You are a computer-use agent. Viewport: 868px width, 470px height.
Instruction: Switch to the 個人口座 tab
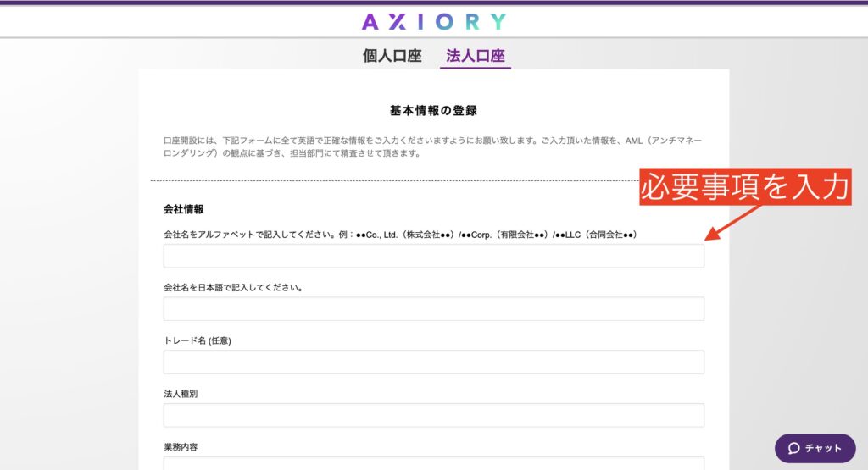tap(392, 56)
